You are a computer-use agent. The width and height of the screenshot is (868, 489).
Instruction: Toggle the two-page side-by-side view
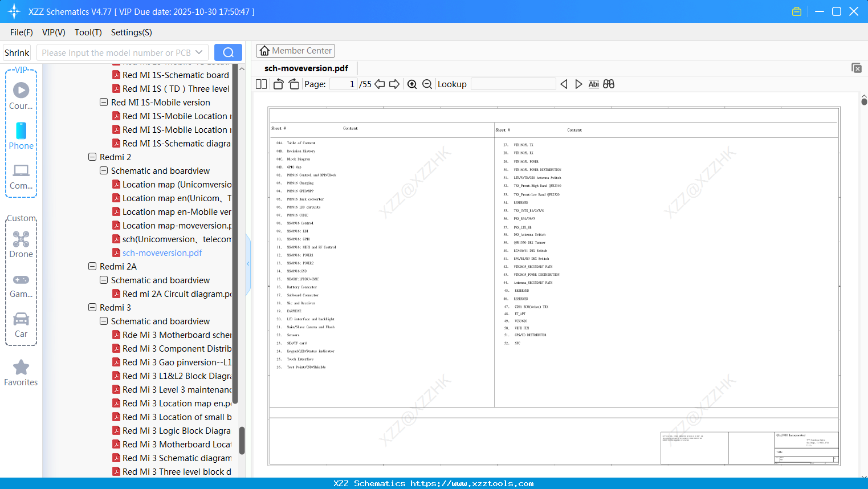coord(261,84)
